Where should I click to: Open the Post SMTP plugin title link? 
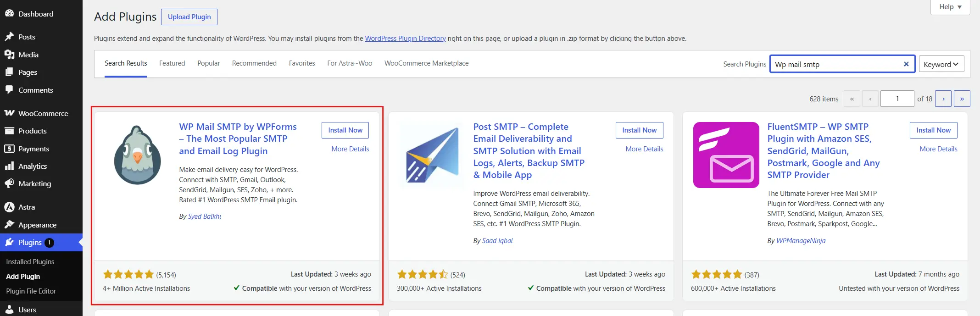click(x=529, y=150)
